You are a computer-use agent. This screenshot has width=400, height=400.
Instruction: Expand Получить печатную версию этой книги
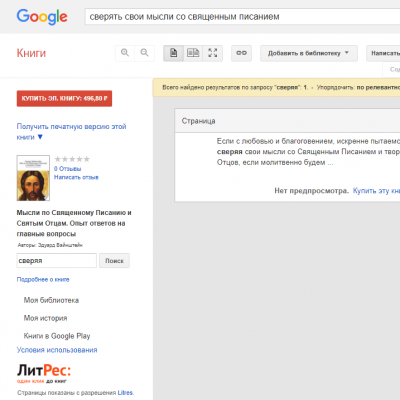[71, 132]
